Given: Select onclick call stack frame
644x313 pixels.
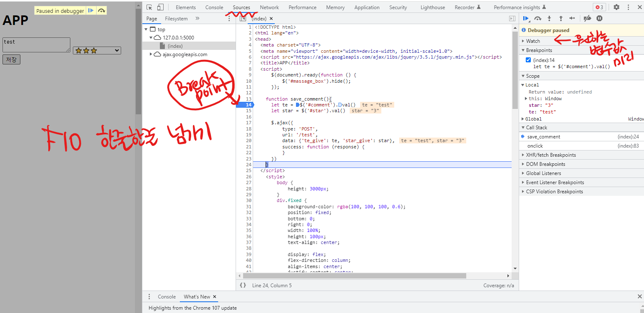Looking at the screenshot, I should [581, 145].
